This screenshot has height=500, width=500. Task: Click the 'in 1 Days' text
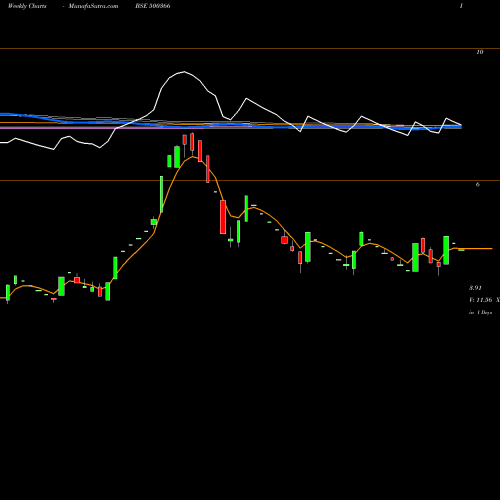pyautogui.click(x=480, y=313)
